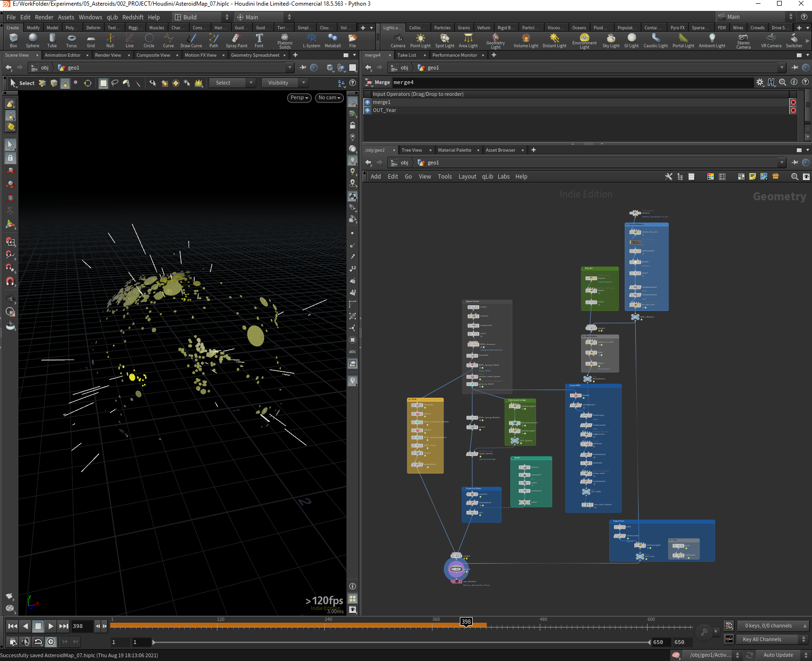Click the obj path button in viewport
This screenshot has width=812, height=661.
tap(41, 68)
